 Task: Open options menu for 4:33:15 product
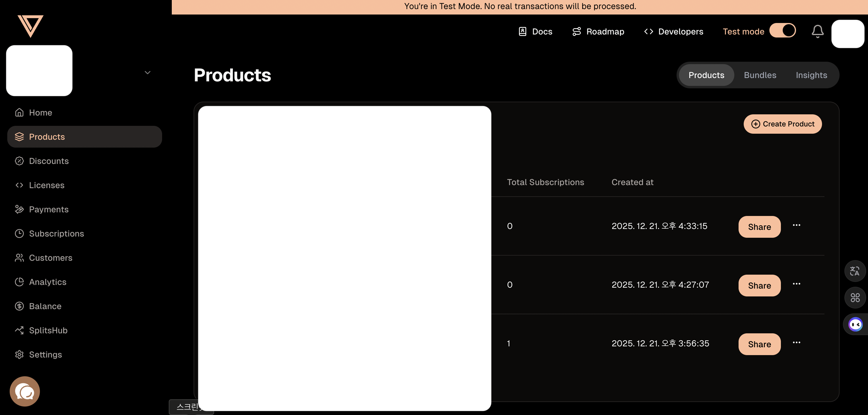click(x=796, y=225)
